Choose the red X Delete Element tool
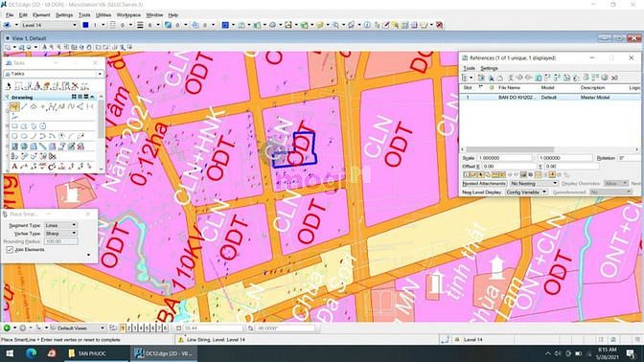 point(75,86)
